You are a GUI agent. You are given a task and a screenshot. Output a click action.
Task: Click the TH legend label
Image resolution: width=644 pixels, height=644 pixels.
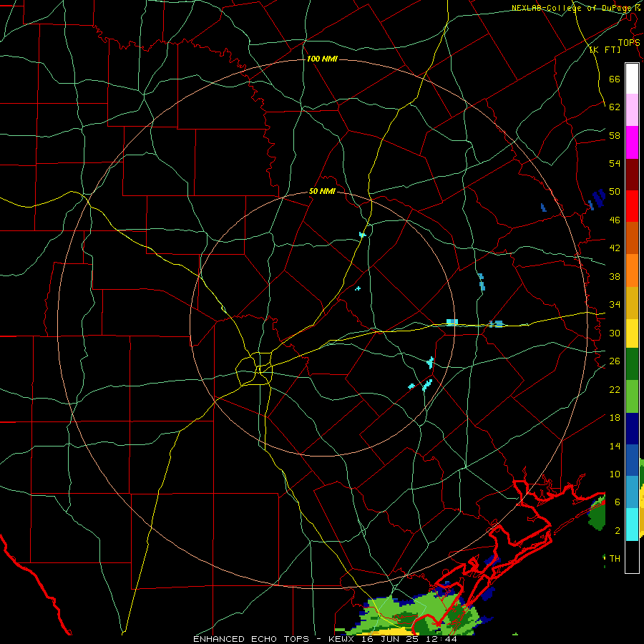(615, 559)
